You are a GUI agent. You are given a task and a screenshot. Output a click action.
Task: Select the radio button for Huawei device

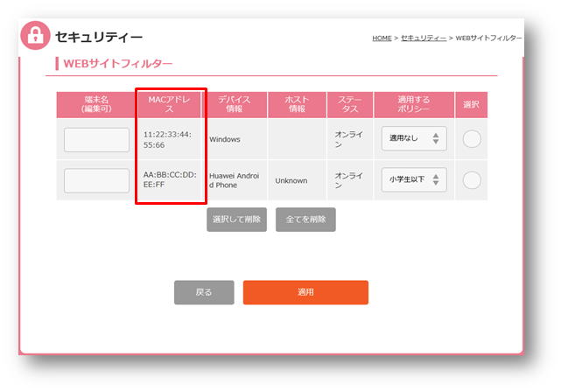472,180
